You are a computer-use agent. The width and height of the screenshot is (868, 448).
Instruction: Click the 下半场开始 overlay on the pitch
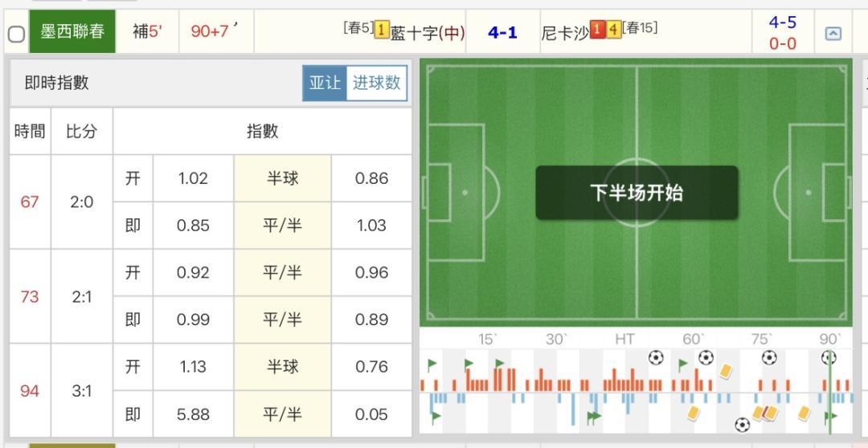(637, 193)
